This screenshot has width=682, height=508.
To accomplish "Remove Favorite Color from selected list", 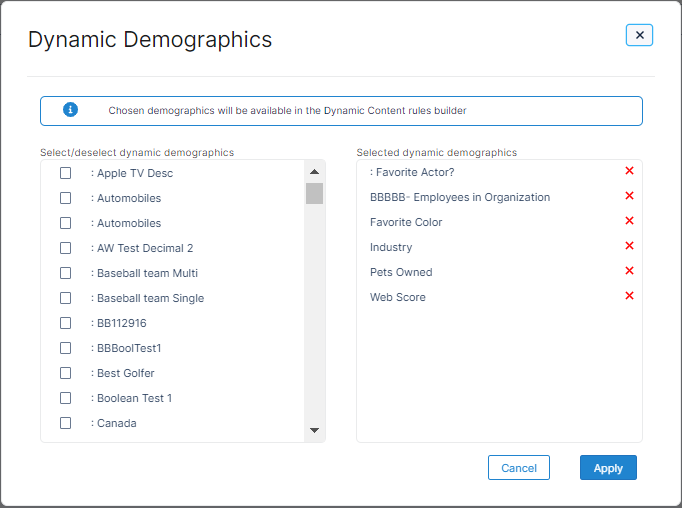I will [629, 221].
